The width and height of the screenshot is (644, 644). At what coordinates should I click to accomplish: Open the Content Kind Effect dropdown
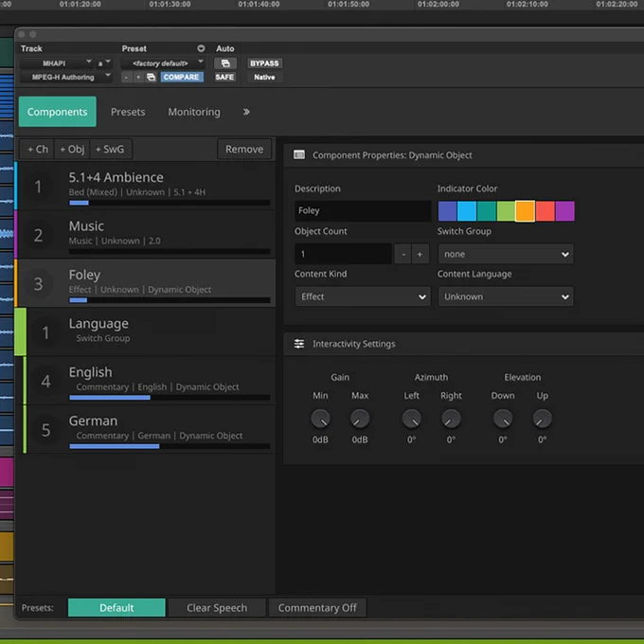click(x=363, y=296)
